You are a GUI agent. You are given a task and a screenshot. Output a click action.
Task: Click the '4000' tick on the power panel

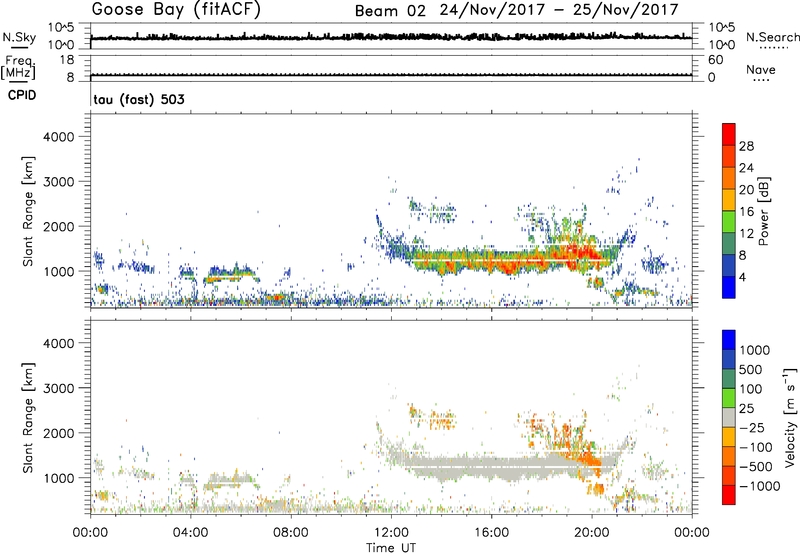pos(59,137)
